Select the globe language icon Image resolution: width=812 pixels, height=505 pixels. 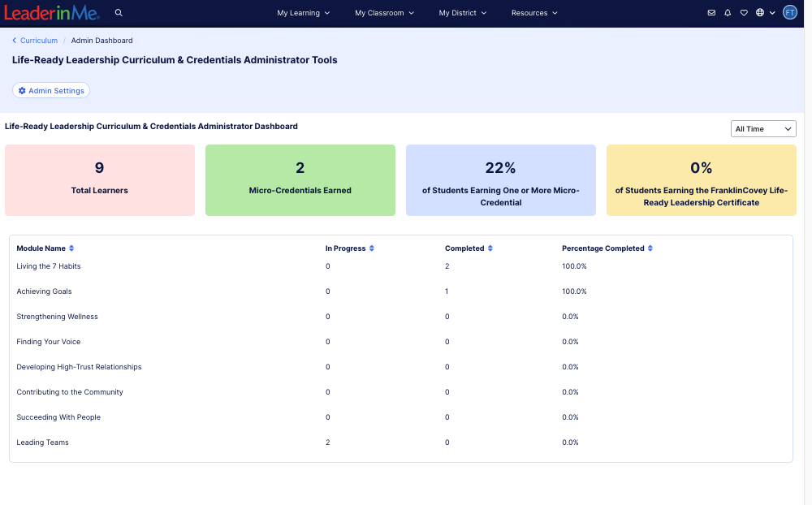[x=758, y=12]
